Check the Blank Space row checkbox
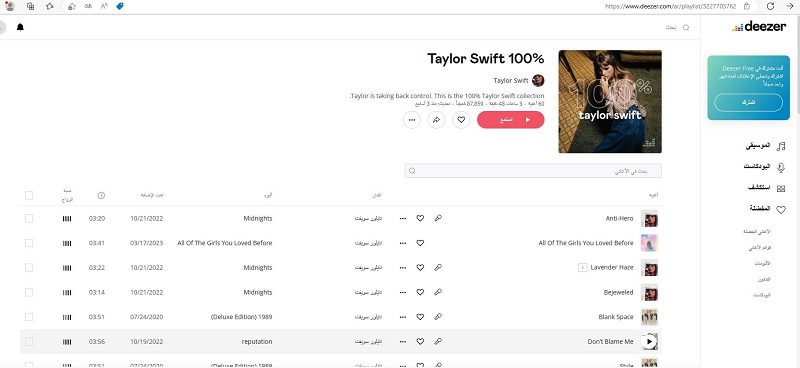This screenshot has width=800, height=368. coord(29,317)
